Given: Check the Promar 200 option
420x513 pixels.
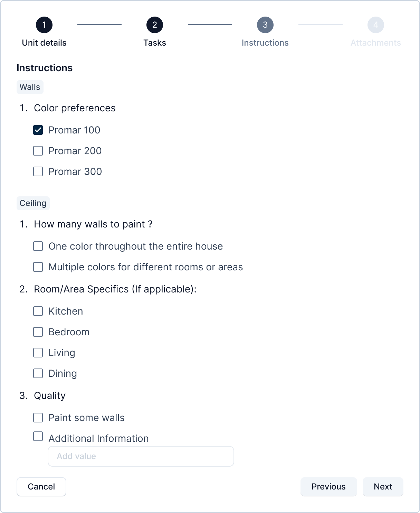Looking at the screenshot, I should (38, 151).
